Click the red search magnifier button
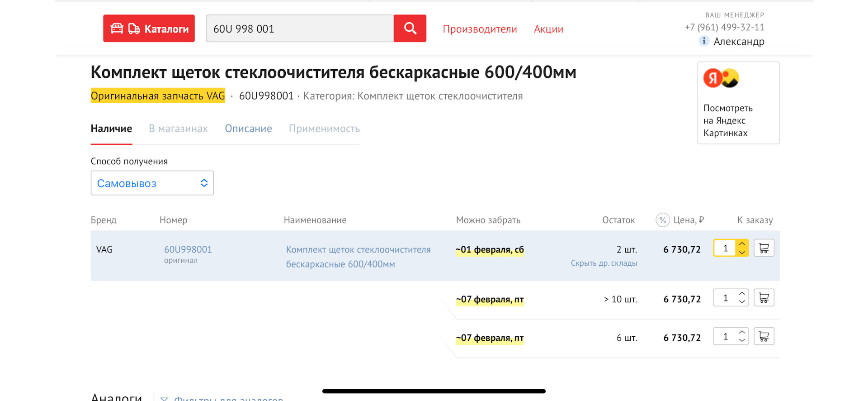Screen dimensions: 868x401 [x=410, y=29]
